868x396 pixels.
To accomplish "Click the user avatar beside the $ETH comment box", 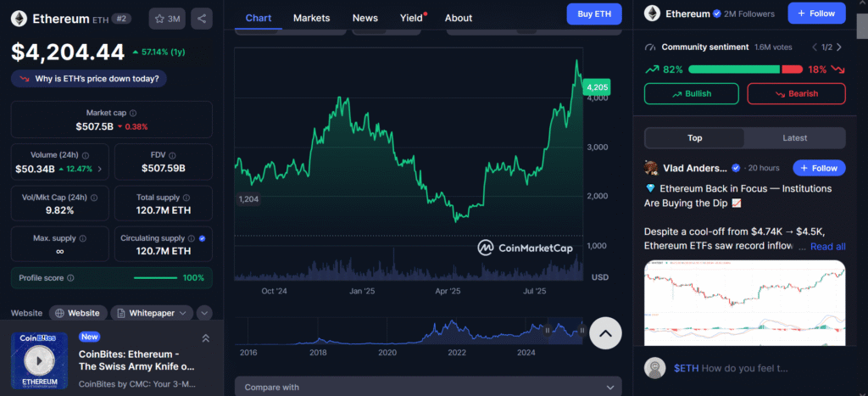I will point(655,368).
